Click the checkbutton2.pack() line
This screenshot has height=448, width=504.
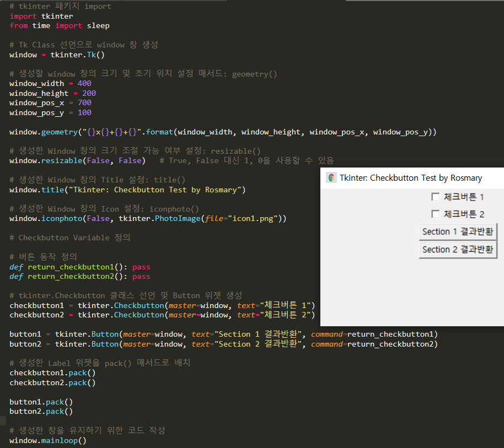tap(52, 383)
